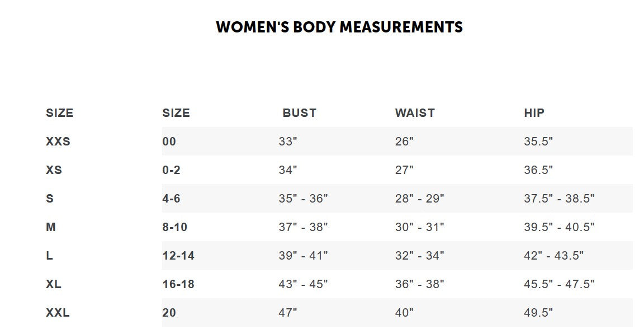
Task: Click numeric size 16-18 cell
Action: [178, 284]
